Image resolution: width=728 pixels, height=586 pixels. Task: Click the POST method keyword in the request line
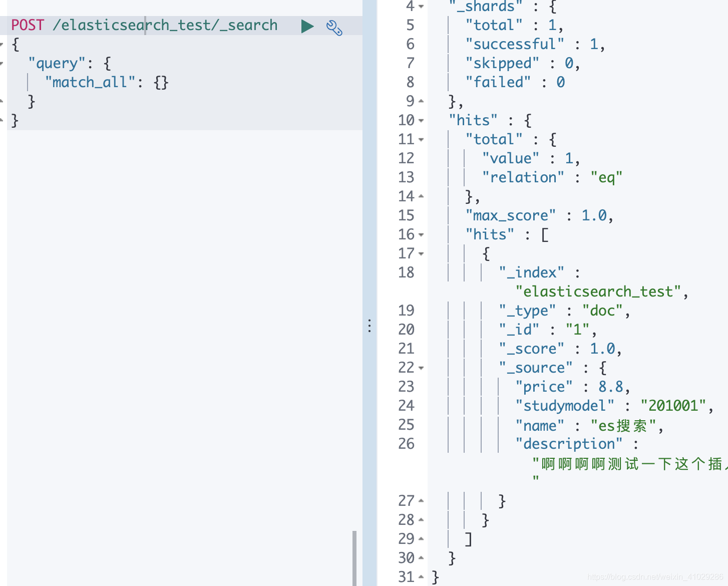click(x=28, y=25)
